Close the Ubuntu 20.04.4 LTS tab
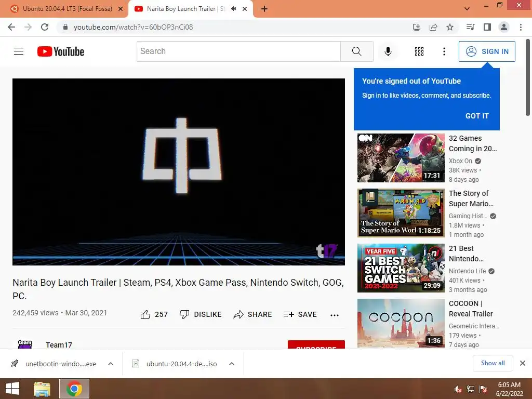 click(121, 9)
